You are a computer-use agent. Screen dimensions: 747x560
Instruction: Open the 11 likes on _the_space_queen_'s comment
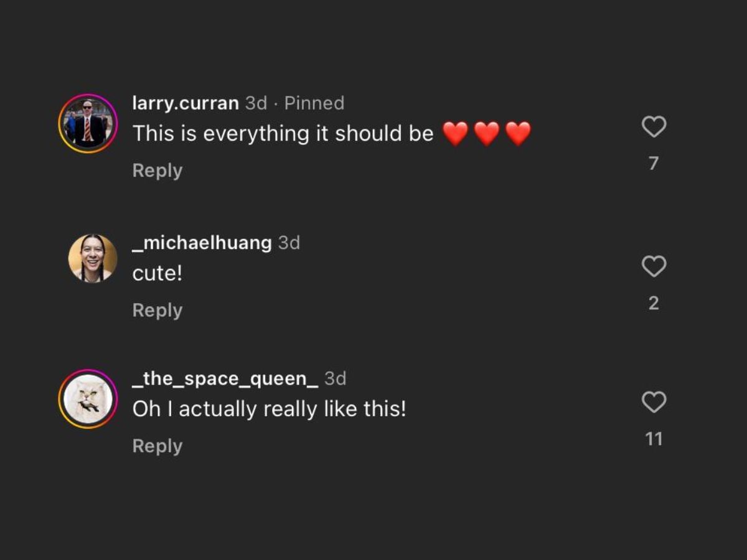[x=654, y=439]
